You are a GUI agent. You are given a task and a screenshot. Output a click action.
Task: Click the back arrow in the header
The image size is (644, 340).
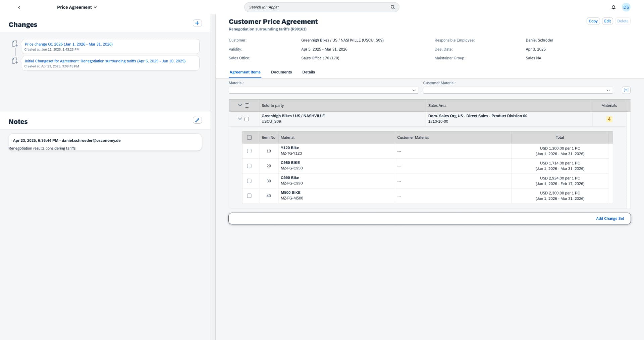click(19, 7)
